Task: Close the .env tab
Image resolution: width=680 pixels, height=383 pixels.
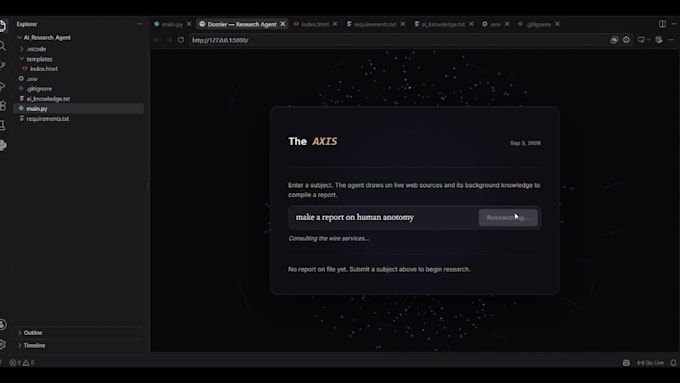Action: (x=507, y=24)
